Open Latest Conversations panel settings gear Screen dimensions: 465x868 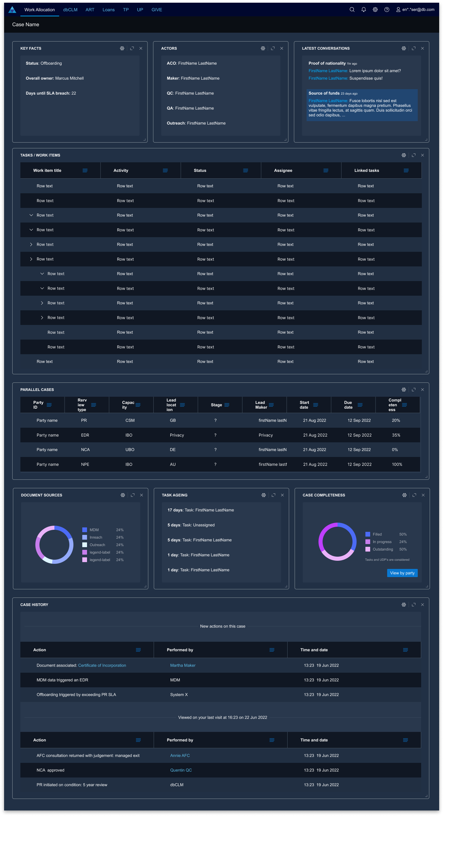tap(404, 48)
